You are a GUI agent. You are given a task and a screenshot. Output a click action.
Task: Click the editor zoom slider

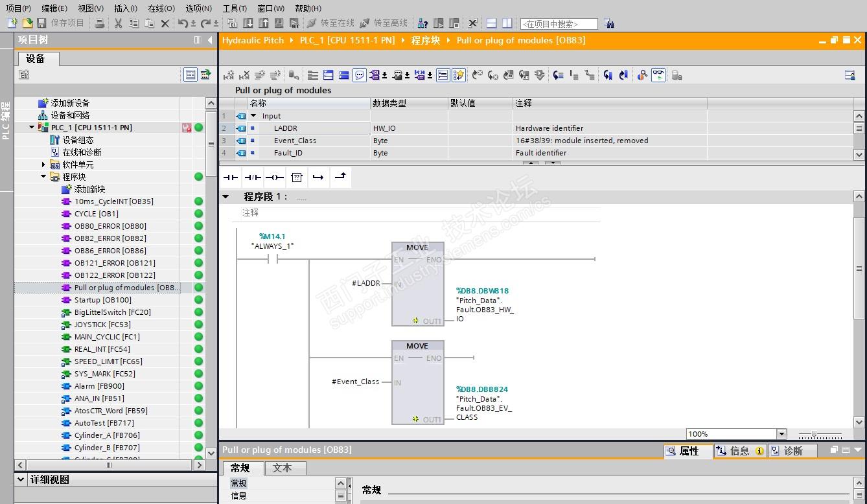click(814, 434)
